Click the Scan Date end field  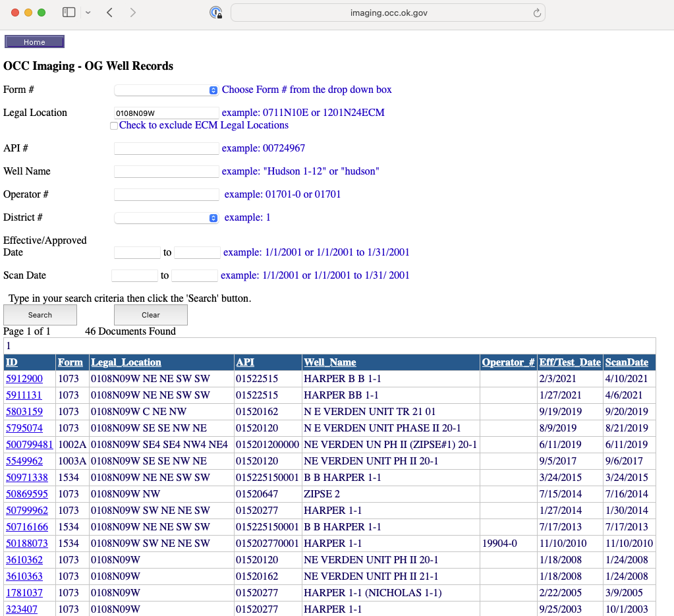coord(195,275)
